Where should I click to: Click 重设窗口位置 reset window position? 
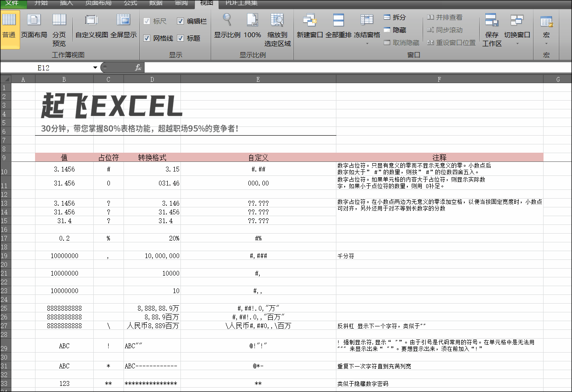click(451, 43)
